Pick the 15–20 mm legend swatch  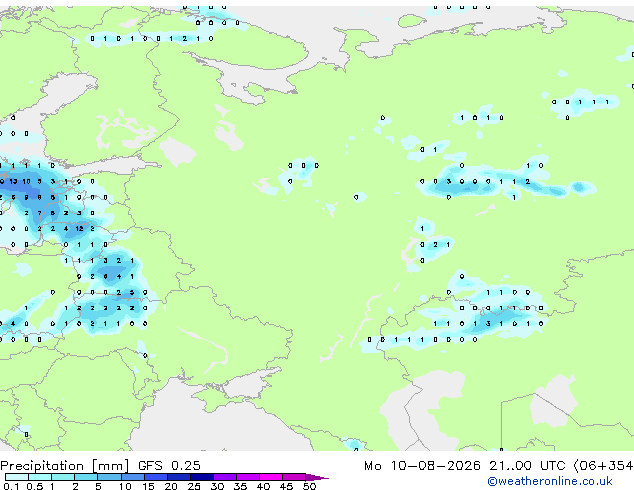tap(155, 477)
